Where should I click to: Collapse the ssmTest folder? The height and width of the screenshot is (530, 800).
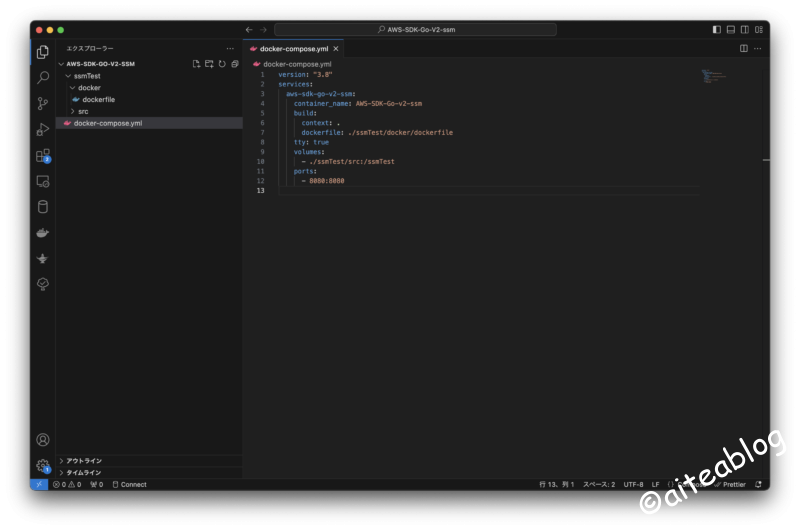tap(87, 75)
